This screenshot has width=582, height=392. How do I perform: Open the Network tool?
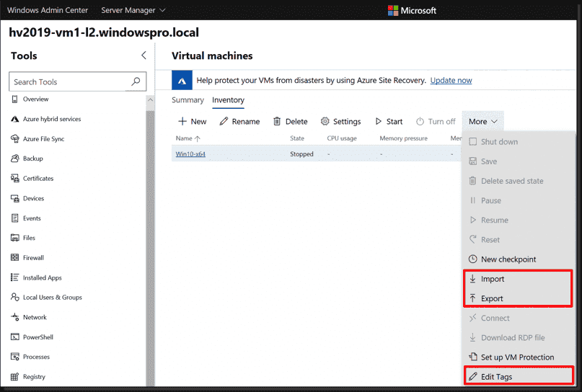[x=29, y=317]
